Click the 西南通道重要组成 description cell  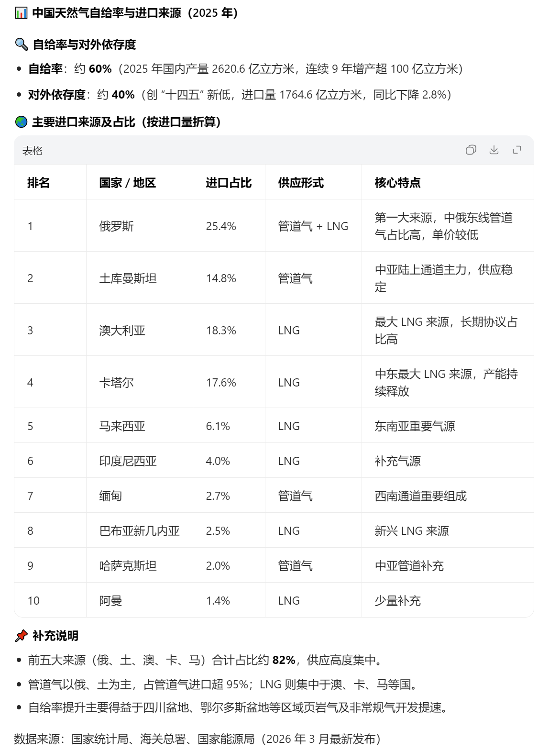click(420, 496)
